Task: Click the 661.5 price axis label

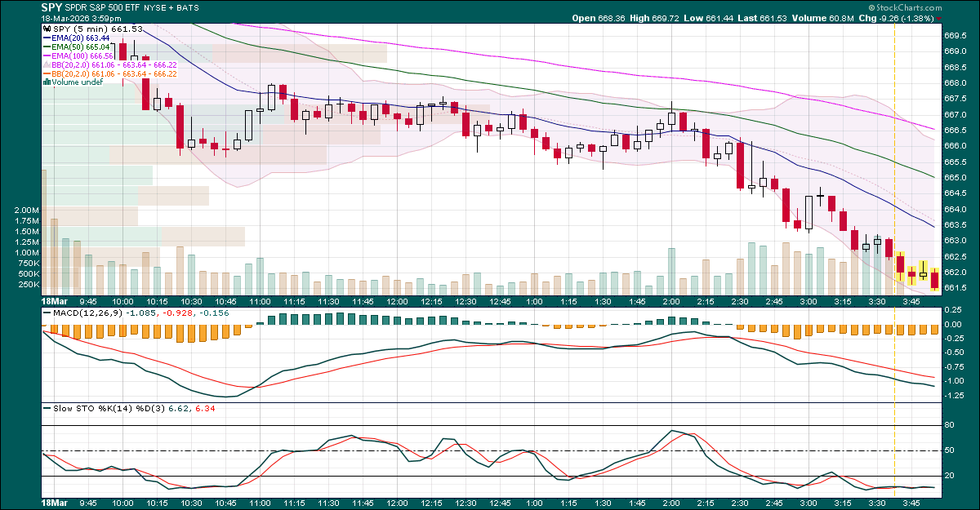Action: point(955,287)
